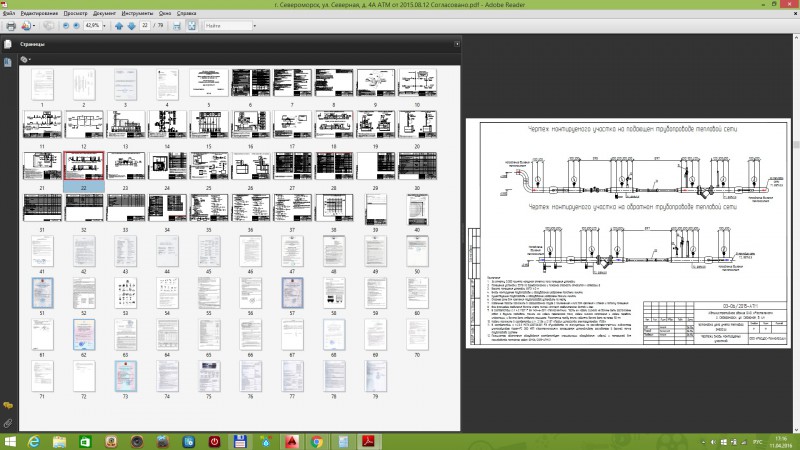Open the Инструменты menu
This screenshot has width=800, height=450.
pyautogui.click(x=137, y=13)
